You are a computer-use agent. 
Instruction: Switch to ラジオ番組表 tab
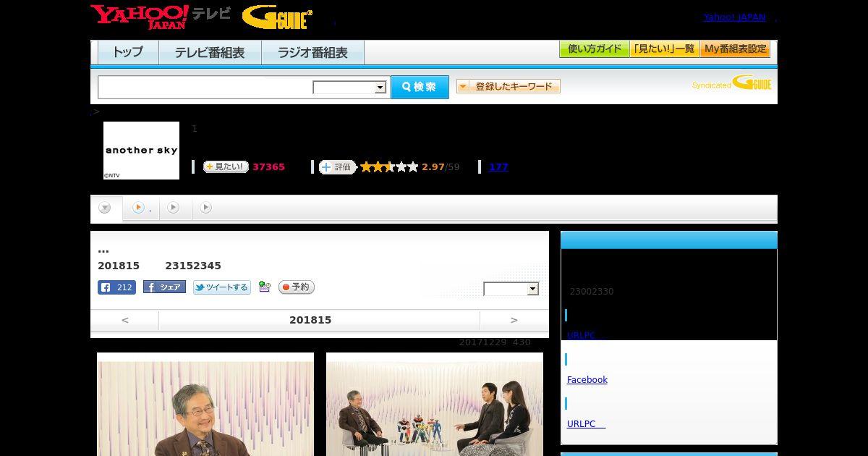[x=312, y=52]
